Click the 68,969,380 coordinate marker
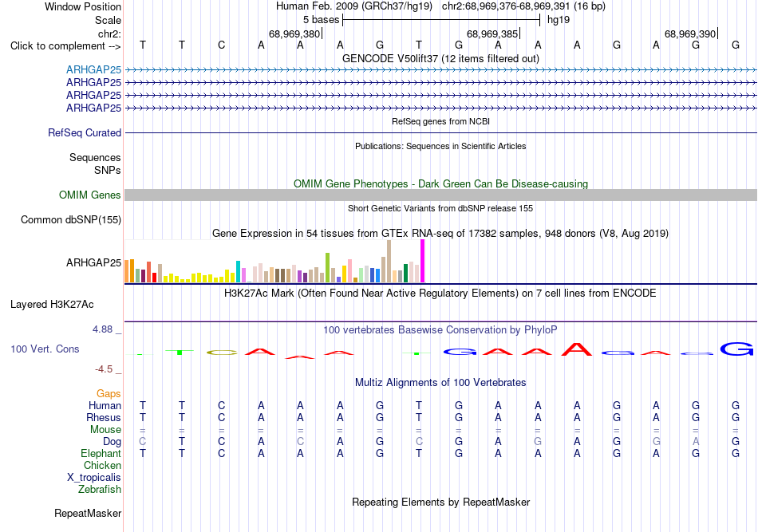The width and height of the screenshot is (758, 532). tap(295, 33)
